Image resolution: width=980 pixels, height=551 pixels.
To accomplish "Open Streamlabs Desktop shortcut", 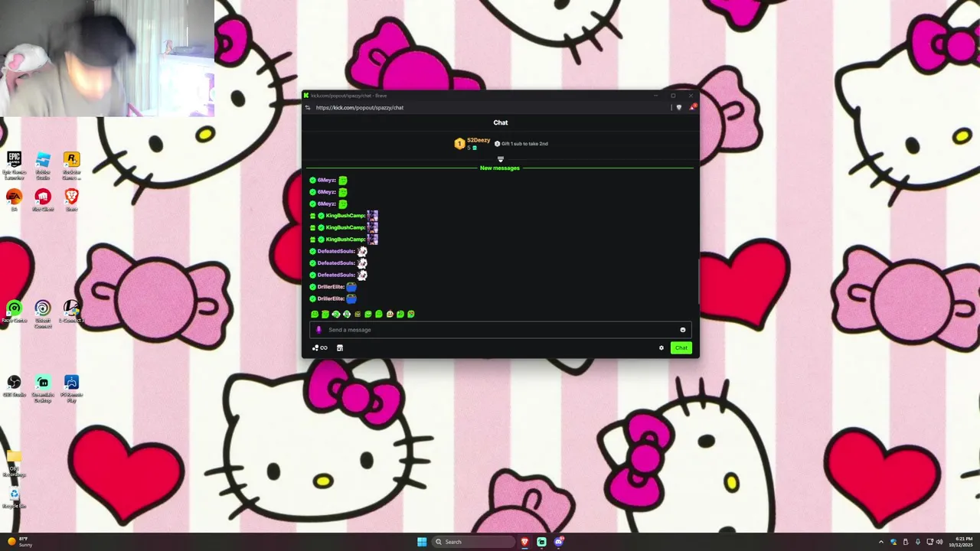I will click(43, 388).
